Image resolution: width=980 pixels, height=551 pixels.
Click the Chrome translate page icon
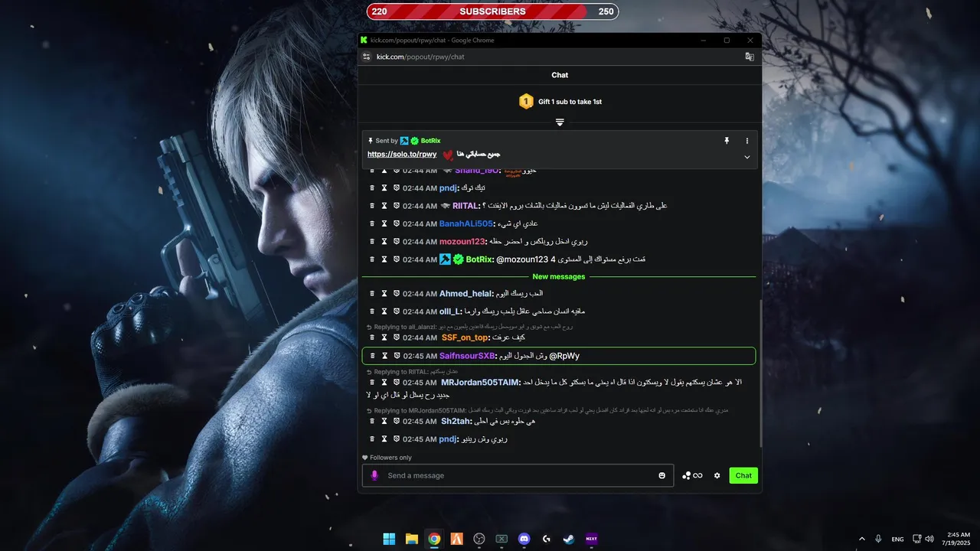pyautogui.click(x=750, y=57)
